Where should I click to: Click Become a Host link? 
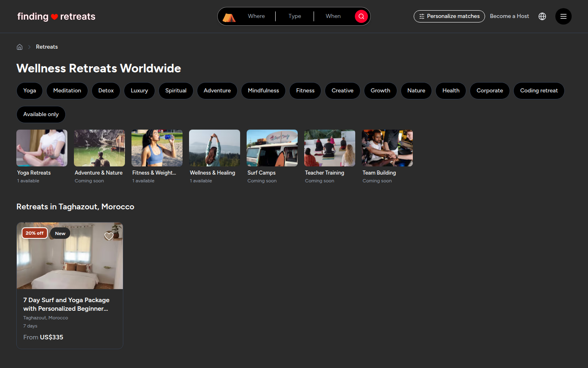tap(509, 16)
